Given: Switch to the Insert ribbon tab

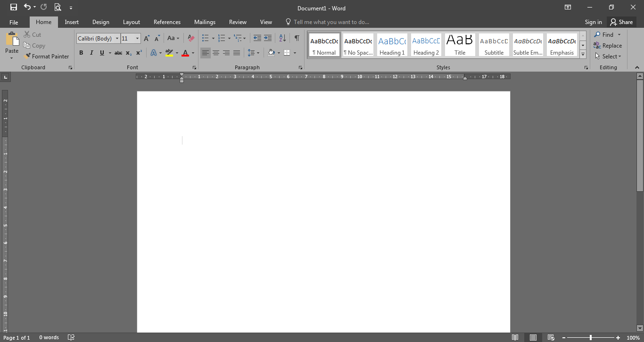Looking at the screenshot, I should (72, 22).
